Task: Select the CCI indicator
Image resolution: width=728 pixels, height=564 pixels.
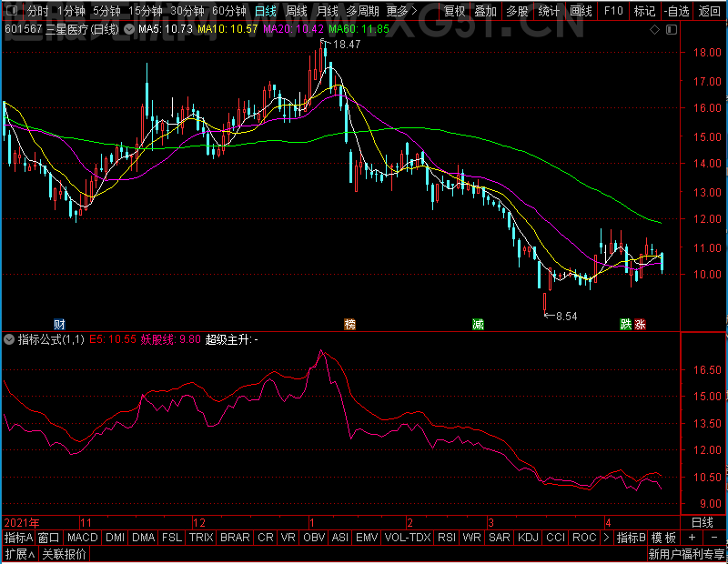Action: 555,538
